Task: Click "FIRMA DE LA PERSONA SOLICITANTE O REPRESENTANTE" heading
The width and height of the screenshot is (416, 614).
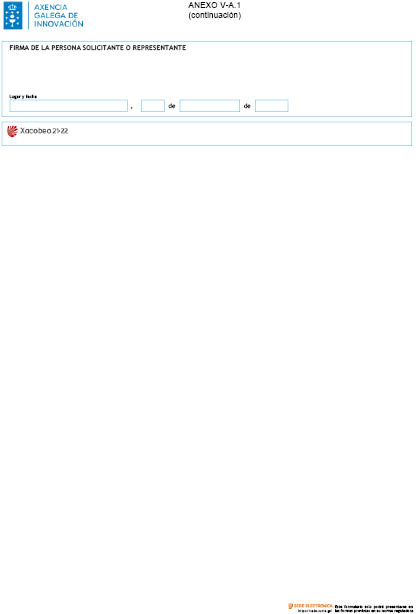Action: pos(98,48)
